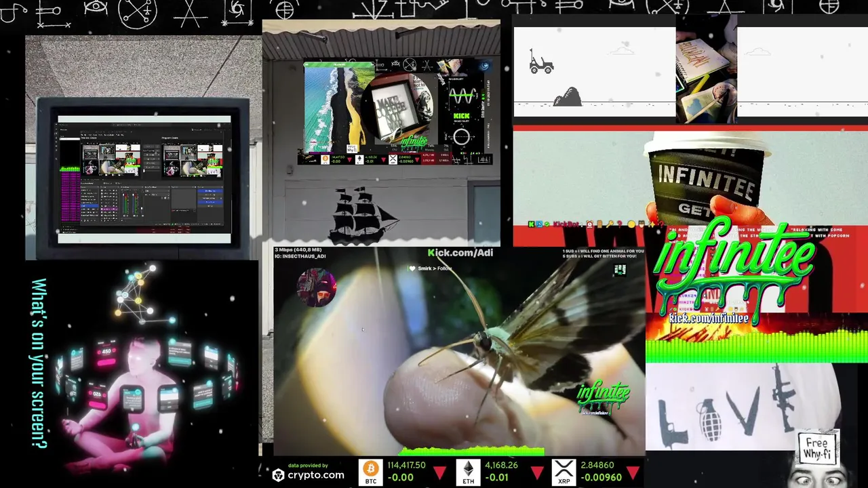Click the INFINITEE coffee cup image
868x488 pixels.
705,178
